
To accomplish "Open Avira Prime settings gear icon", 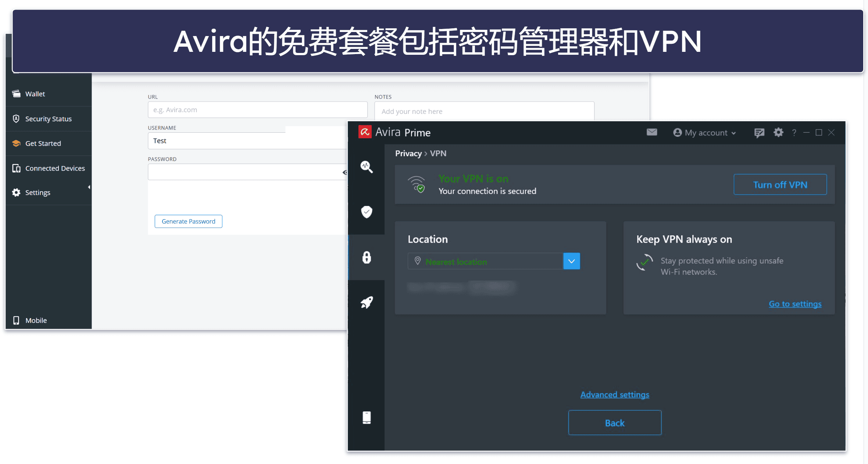I will pyautogui.click(x=778, y=132).
